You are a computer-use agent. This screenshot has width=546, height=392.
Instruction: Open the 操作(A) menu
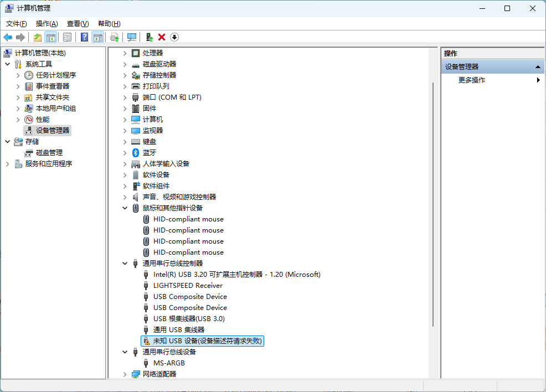tap(47, 24)
